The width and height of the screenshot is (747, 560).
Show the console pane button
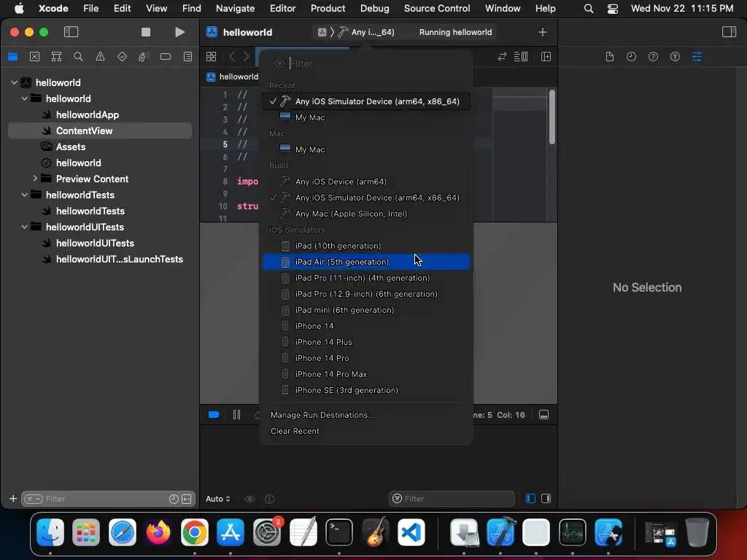tap(546, 499)
